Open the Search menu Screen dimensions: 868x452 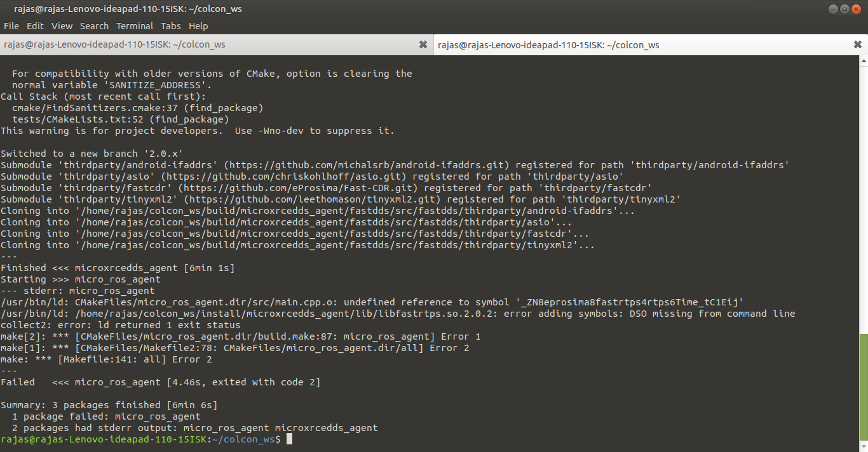click(x=94, y=26)
